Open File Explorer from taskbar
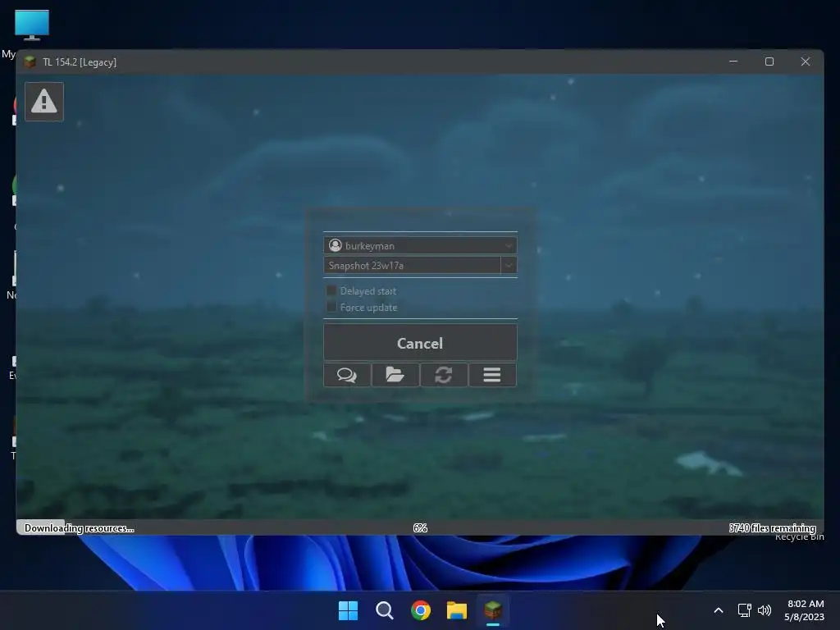 (457, 610)
